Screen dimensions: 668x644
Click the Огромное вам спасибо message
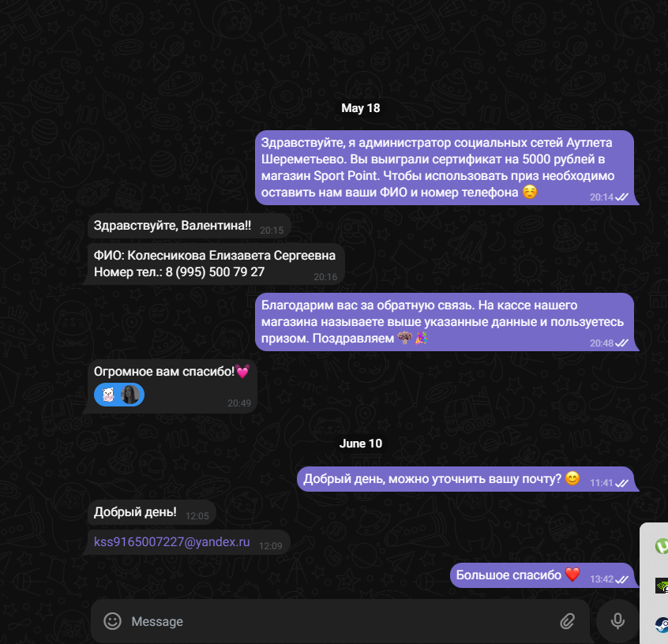(172, 386)
